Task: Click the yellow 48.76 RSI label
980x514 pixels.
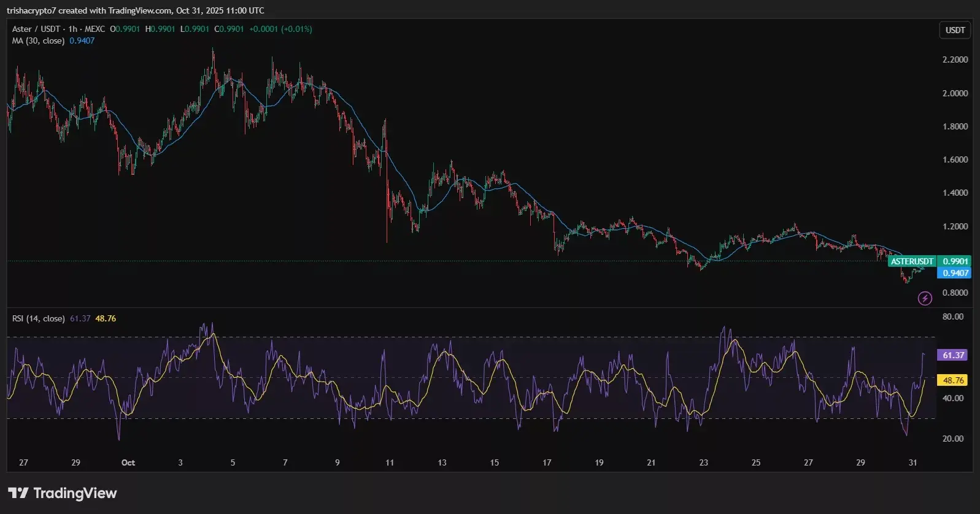Action: tap(953, 380)
